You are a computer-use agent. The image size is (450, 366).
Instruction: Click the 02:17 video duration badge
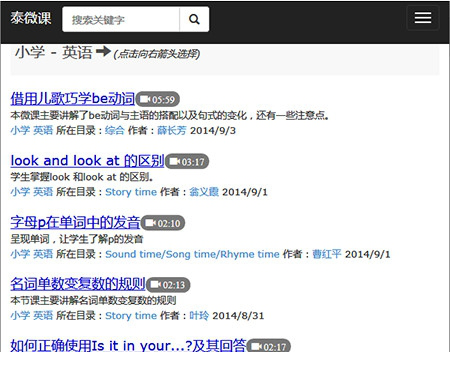pos(269,346)
